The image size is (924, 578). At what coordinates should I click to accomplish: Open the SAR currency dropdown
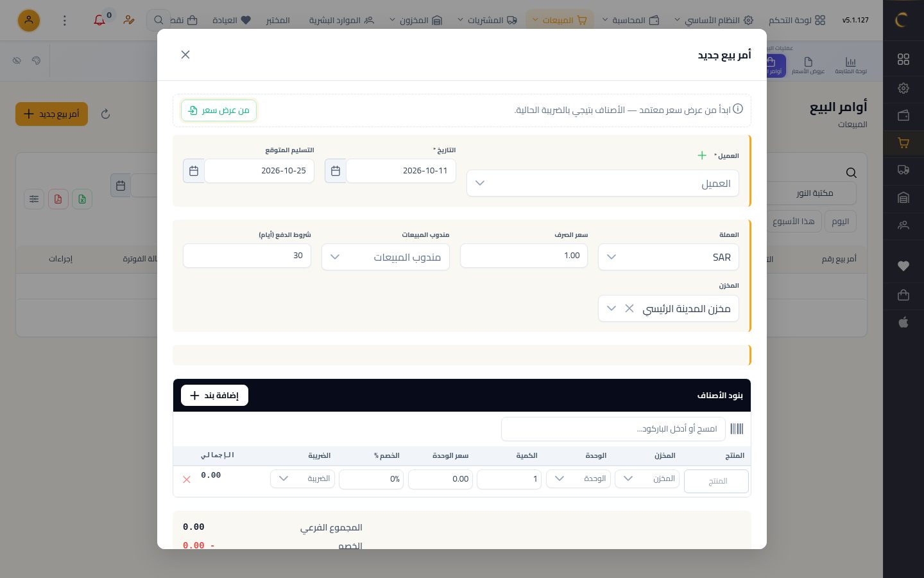[x=669, y=257]
